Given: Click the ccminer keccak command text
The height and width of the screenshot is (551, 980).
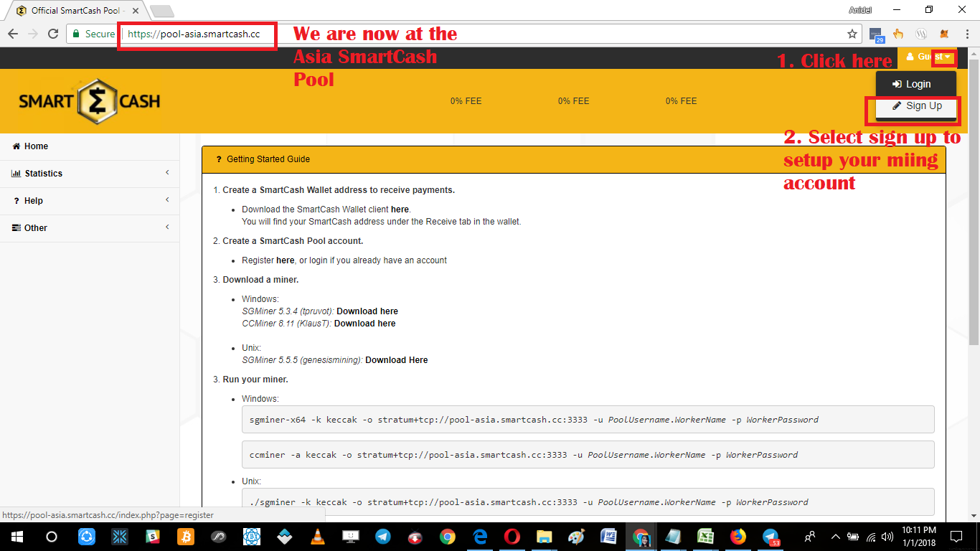Looking at the screenshot, I should [524, 455].
